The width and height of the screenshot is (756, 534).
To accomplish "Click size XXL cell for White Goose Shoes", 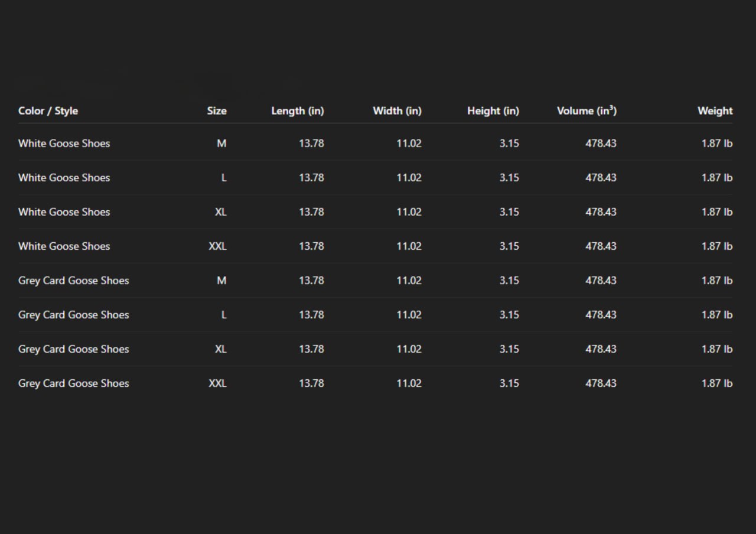I will click(217, 246).
